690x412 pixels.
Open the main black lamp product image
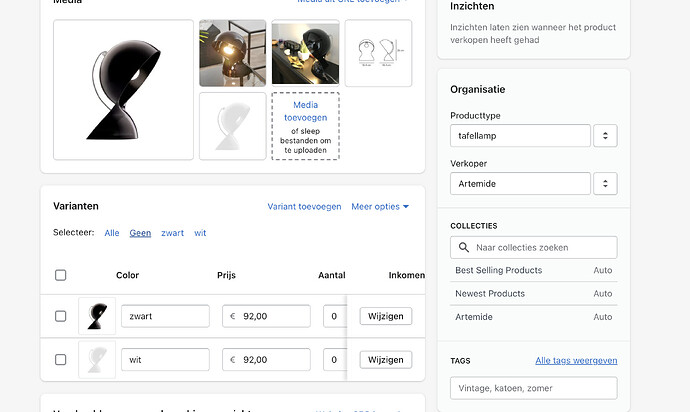point(123,89)
